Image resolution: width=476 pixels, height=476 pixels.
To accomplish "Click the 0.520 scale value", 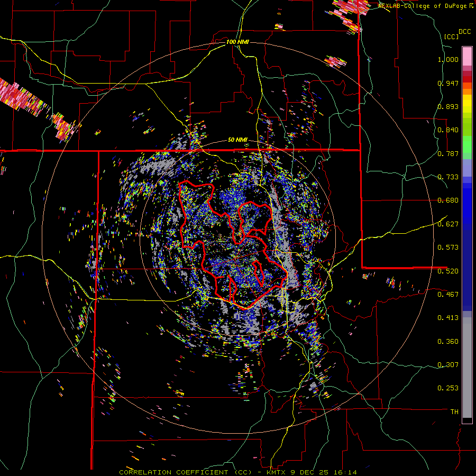I will pos(448,271).
